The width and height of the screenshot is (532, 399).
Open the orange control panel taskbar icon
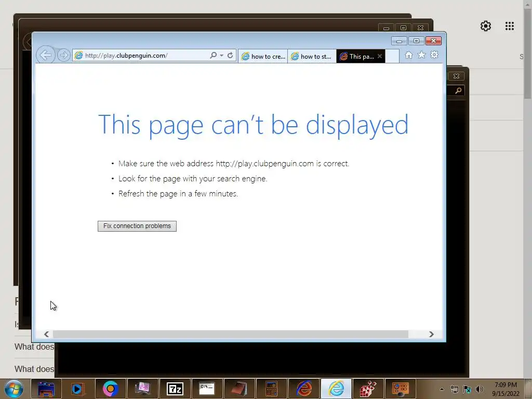(x=400, y=389)
